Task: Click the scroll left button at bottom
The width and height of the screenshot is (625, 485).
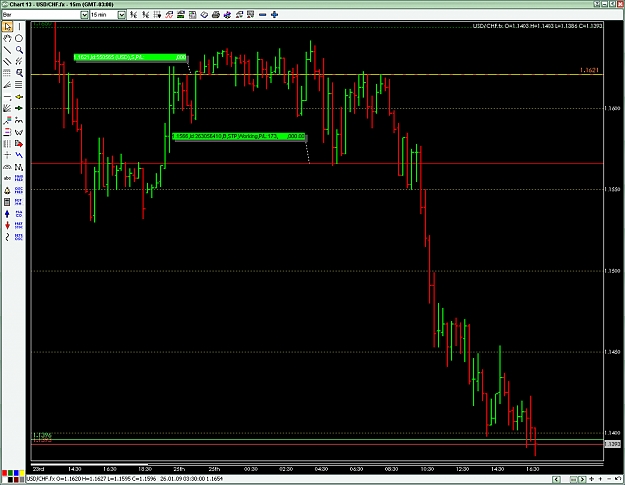Action: click(x=556, y=479)
